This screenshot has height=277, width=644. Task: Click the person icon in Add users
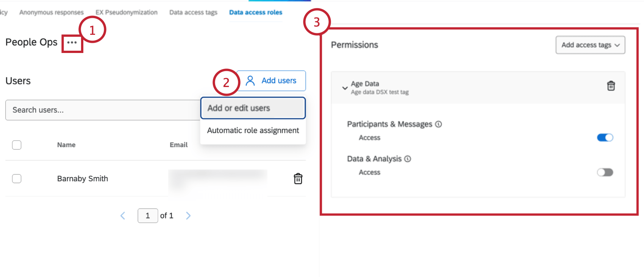click(x=250, y=81)
